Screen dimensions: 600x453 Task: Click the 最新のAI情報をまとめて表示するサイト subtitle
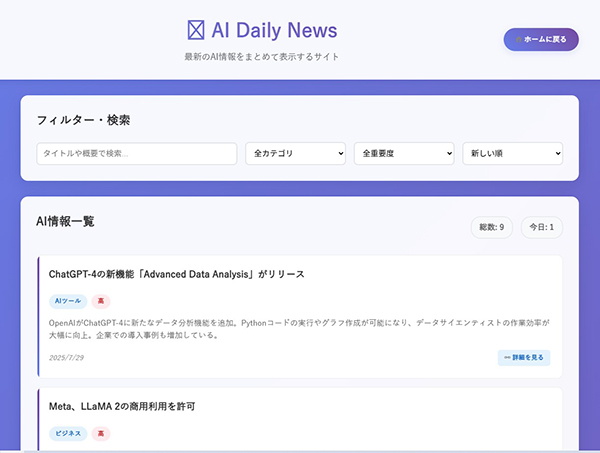click(262, 57)
